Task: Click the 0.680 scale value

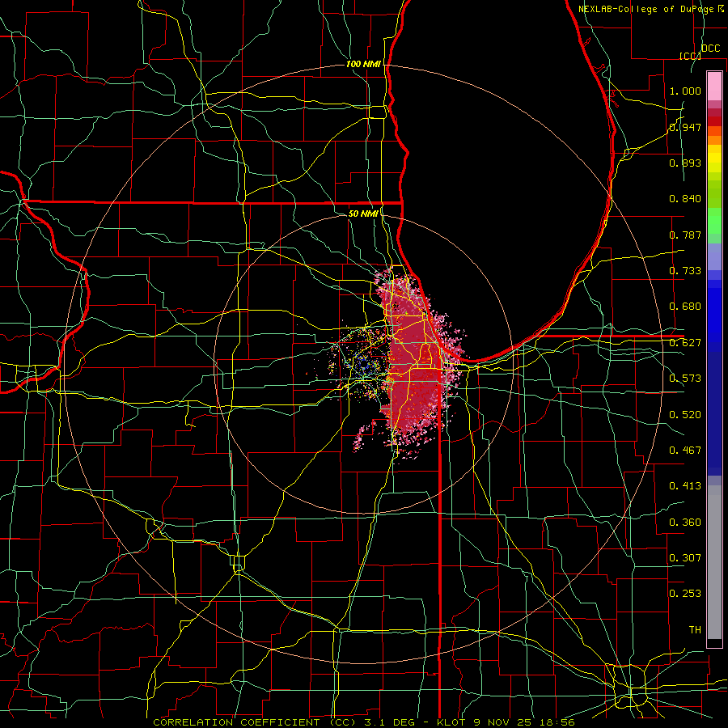Action: click(x=685, y=307)
